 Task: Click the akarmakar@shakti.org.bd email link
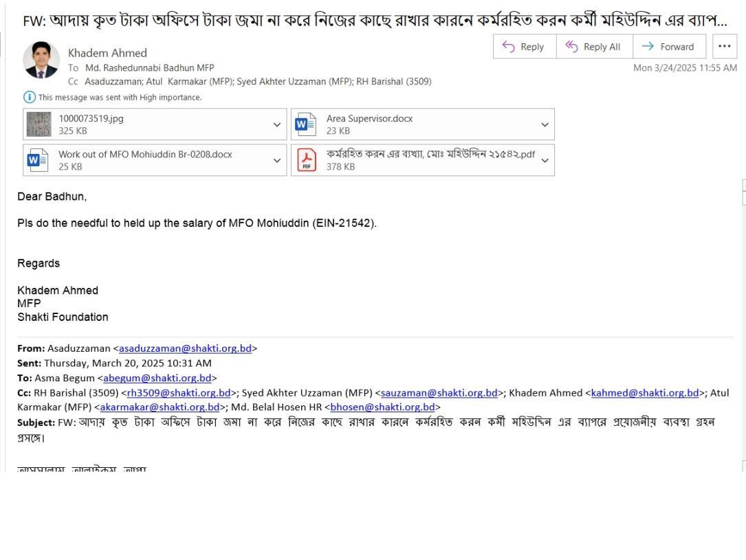tap(160, 407)
